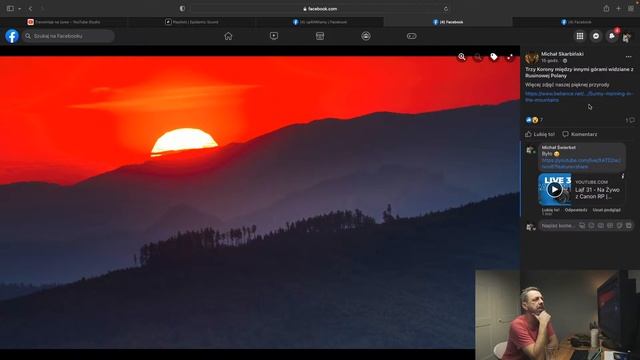Click 'Usuń podgląd' under the comment
This screenshot has height=360, width=640.
click(607, 210)
